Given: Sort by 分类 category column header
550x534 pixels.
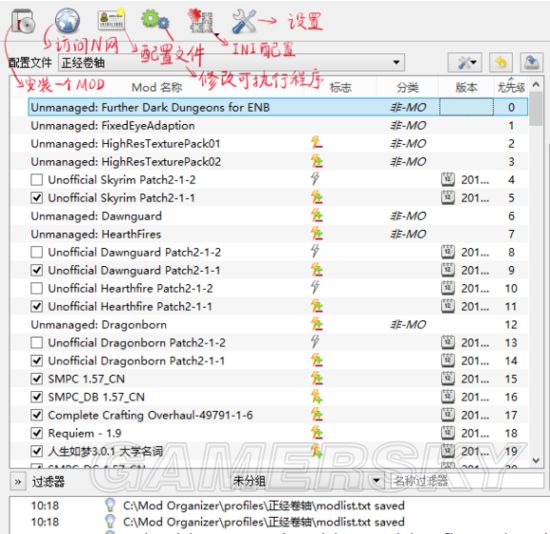Looking at the screenshot, I should (x=408, y=87).
